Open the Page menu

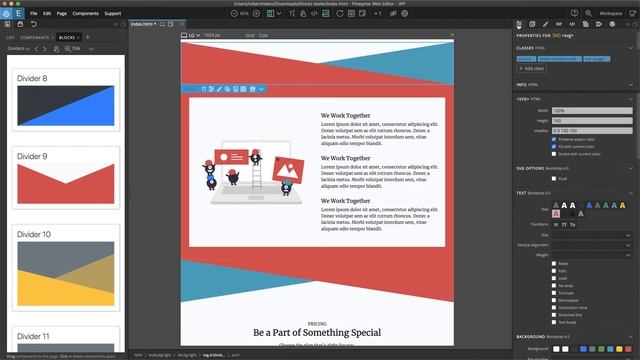62,13
